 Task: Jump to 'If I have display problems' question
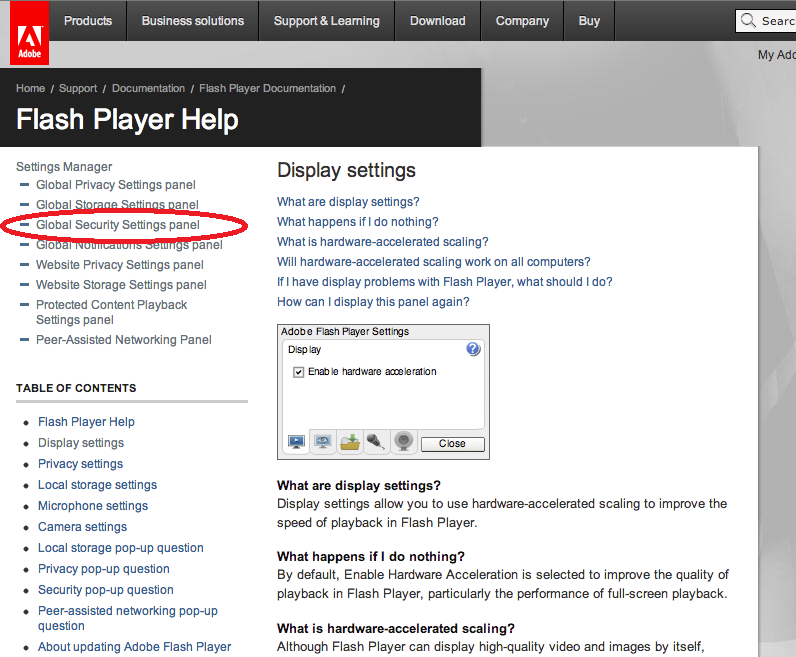(445, 282)
